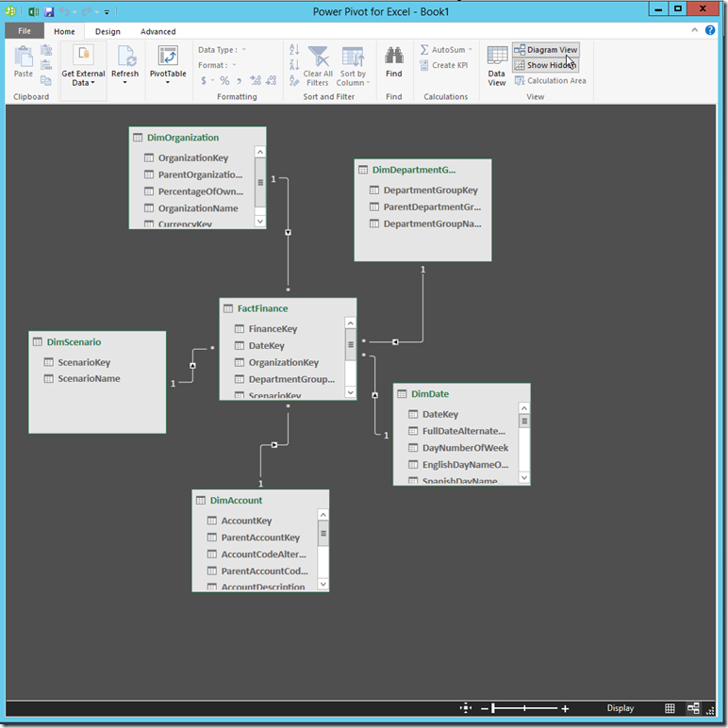Viewport: 728px width, 728px height.
Task: Select DateKey field in FactFinance
Action: (267, 345)
